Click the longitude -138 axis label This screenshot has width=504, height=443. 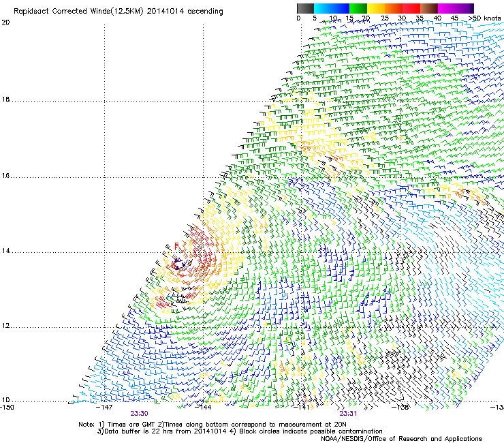coord(400,408)
